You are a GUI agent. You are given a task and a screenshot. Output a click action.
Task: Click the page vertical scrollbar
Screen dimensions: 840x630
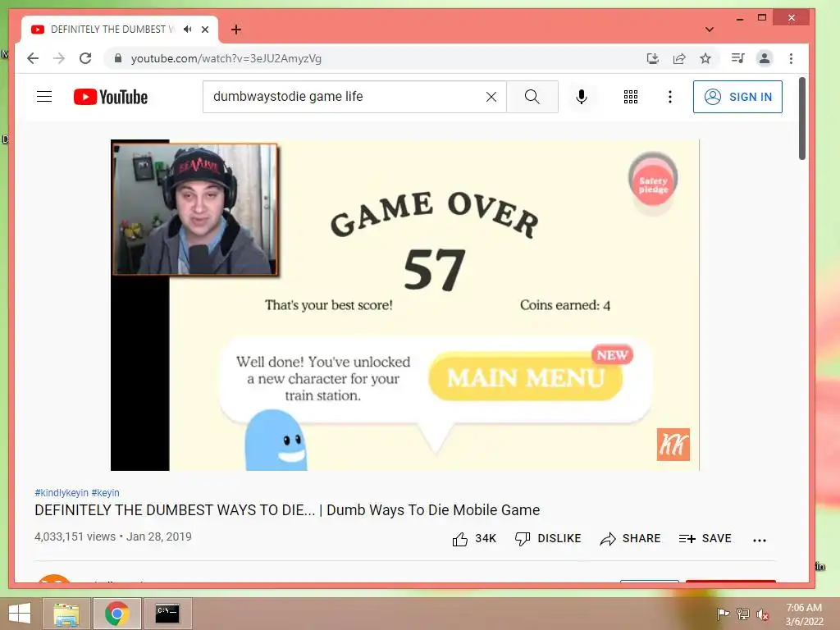(802, 118)
